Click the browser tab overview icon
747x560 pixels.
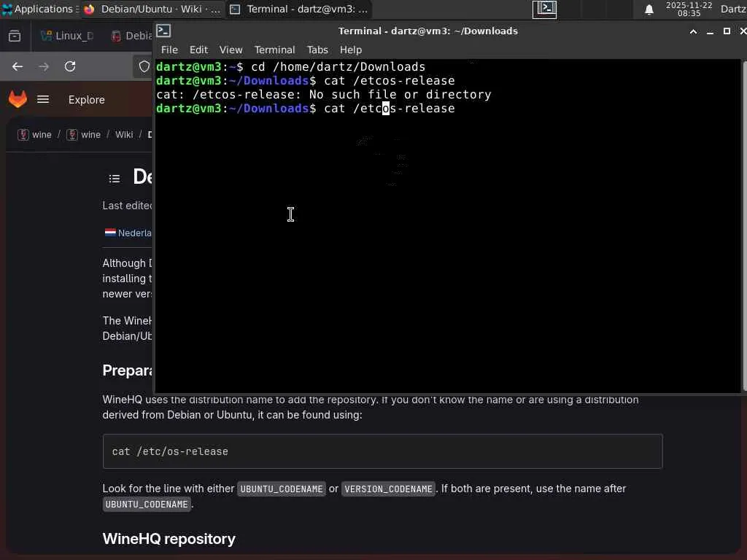coord(15,36)
